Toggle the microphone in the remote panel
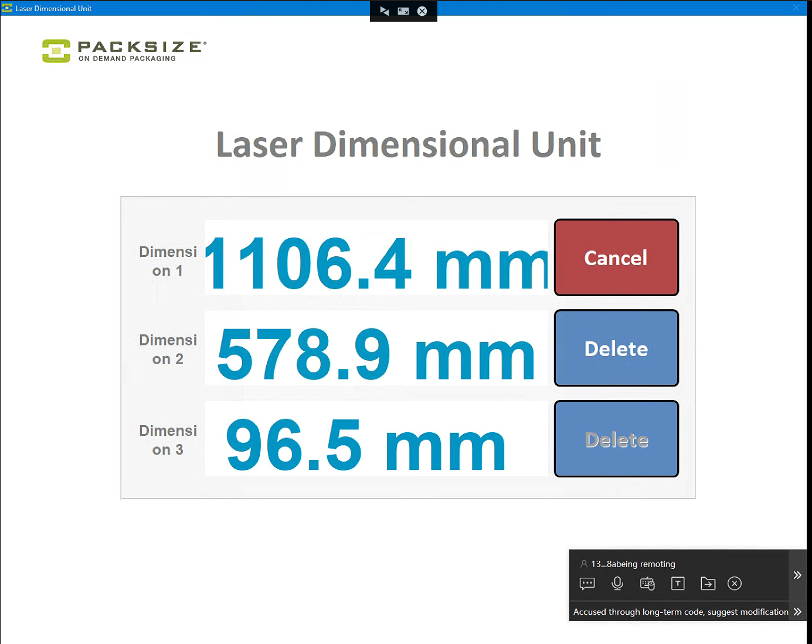This screenshot has width=812, height=644. pyautogui.click(x=617, y=584)
